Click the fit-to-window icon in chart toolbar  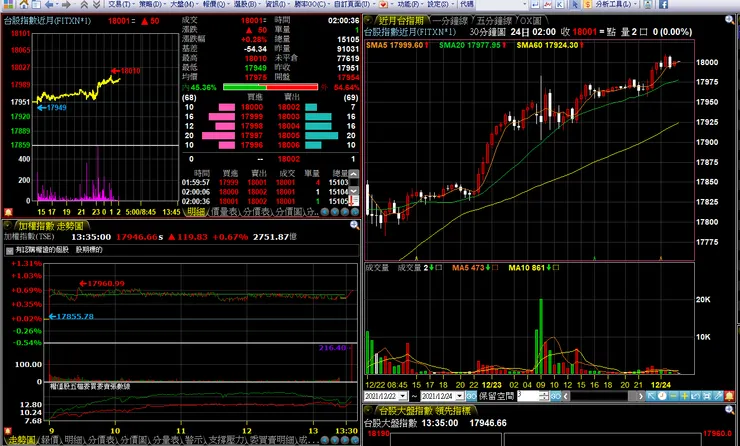tap(706, 396)
